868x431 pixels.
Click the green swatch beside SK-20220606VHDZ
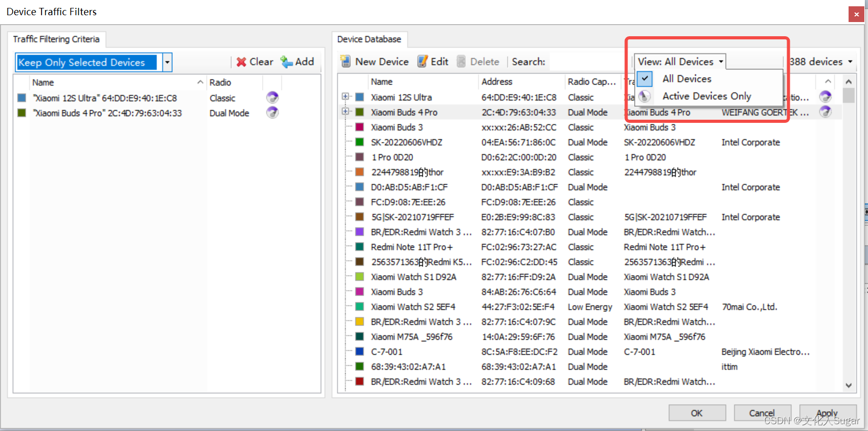(x=360, y=142)
